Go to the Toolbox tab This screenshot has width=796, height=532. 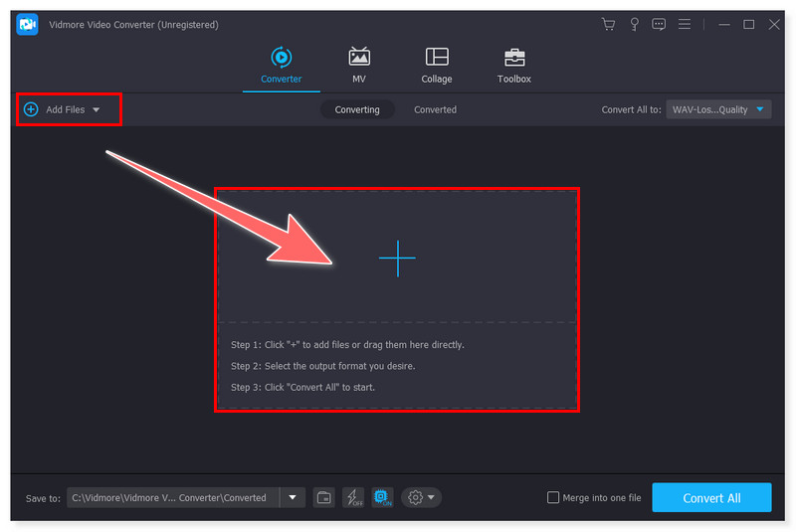tap(513, 66)
